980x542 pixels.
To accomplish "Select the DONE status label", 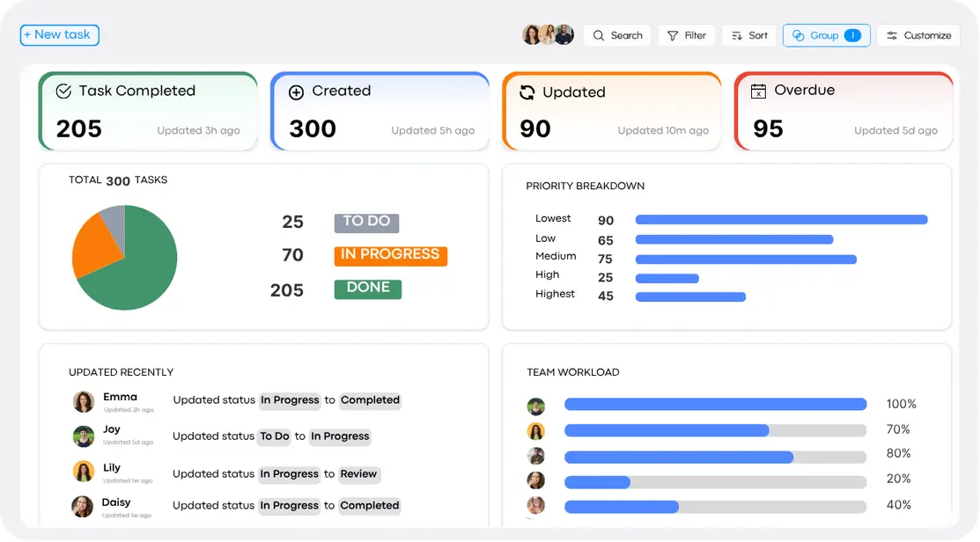I will point(367,289).
